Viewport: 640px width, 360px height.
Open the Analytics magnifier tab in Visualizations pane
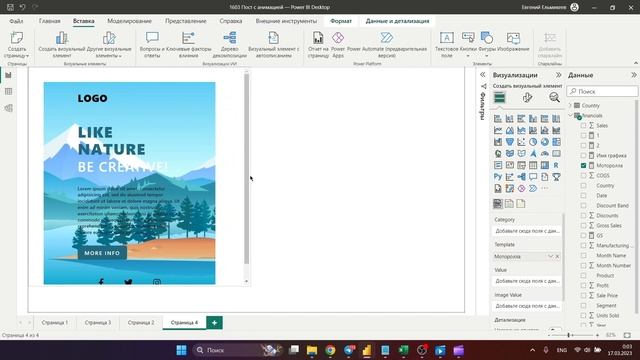coord(554,98)
